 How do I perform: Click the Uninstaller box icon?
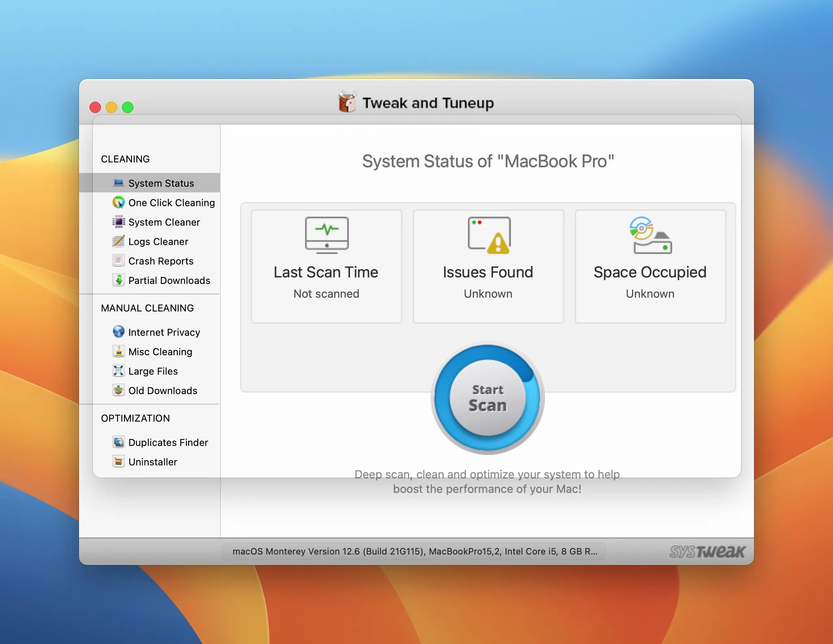[118, 462]
